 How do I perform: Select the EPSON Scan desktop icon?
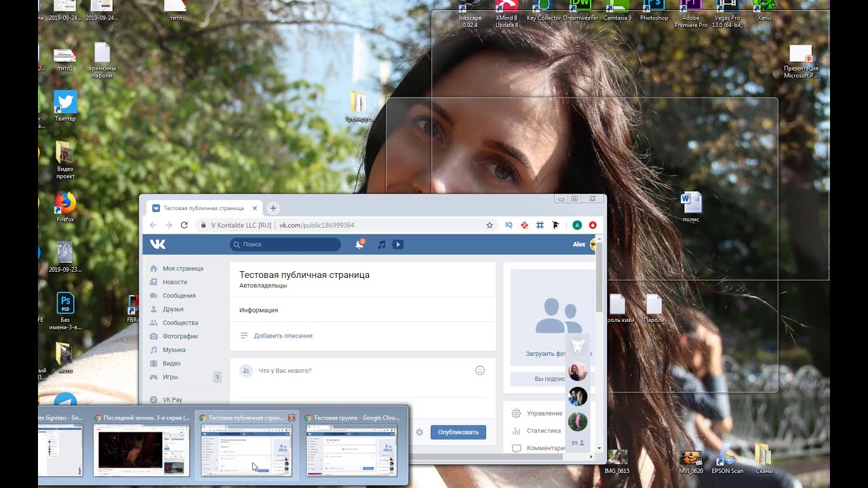coord(727,459)
